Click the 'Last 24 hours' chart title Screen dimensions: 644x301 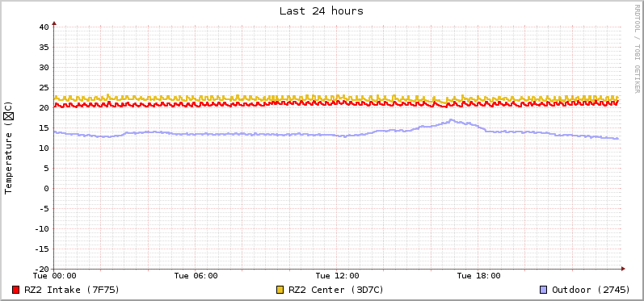[322, 11]
